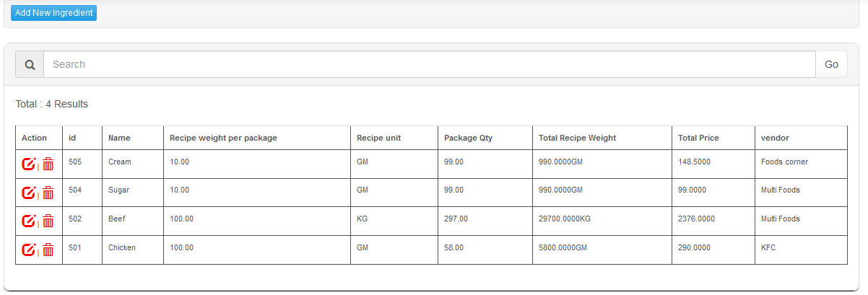Click the Package Qty column header
868x295 pixels.
[x=468, y=138]
